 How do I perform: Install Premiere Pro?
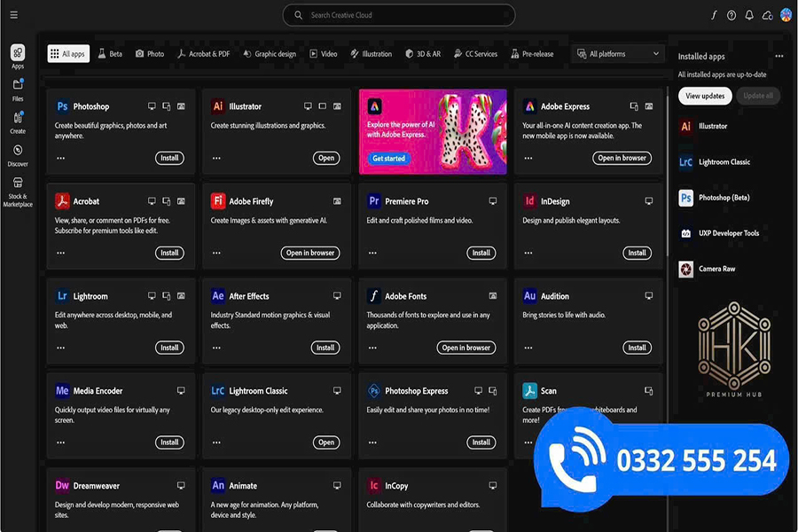click(x=481, y=253)
